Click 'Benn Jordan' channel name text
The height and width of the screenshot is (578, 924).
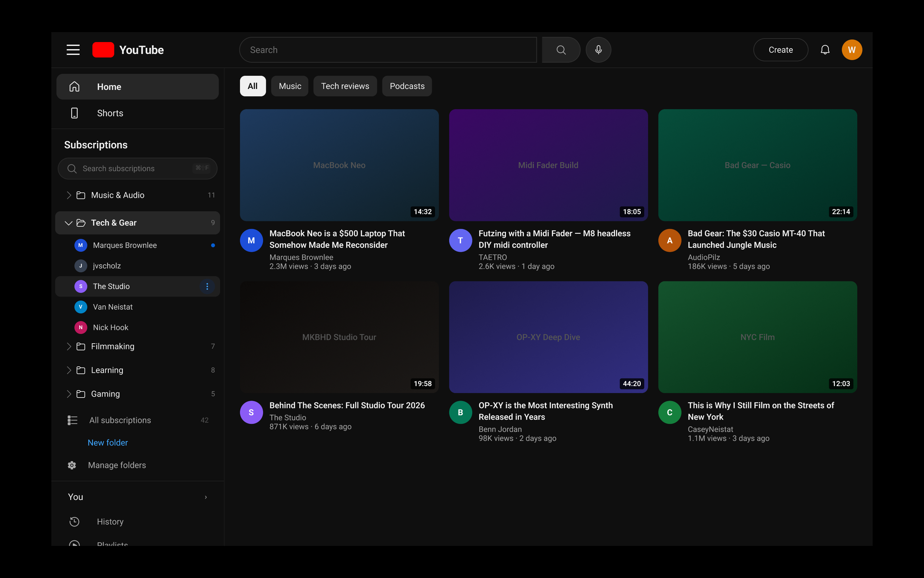tap(500, 429)
